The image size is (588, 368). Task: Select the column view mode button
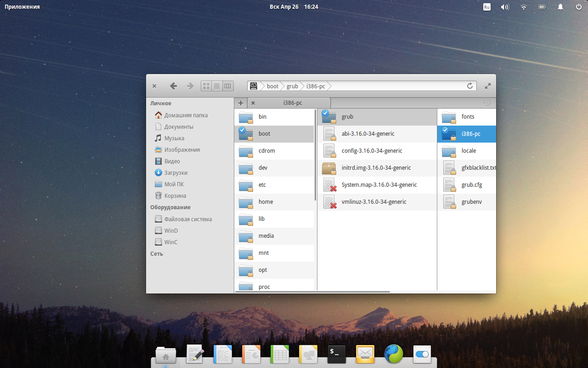pos(228,86)
